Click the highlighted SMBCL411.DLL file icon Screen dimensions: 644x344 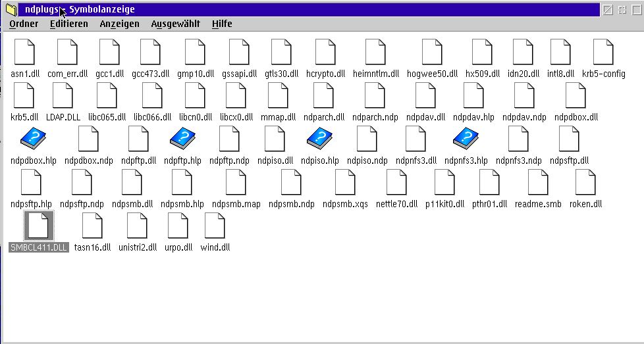tap(39, 226)
